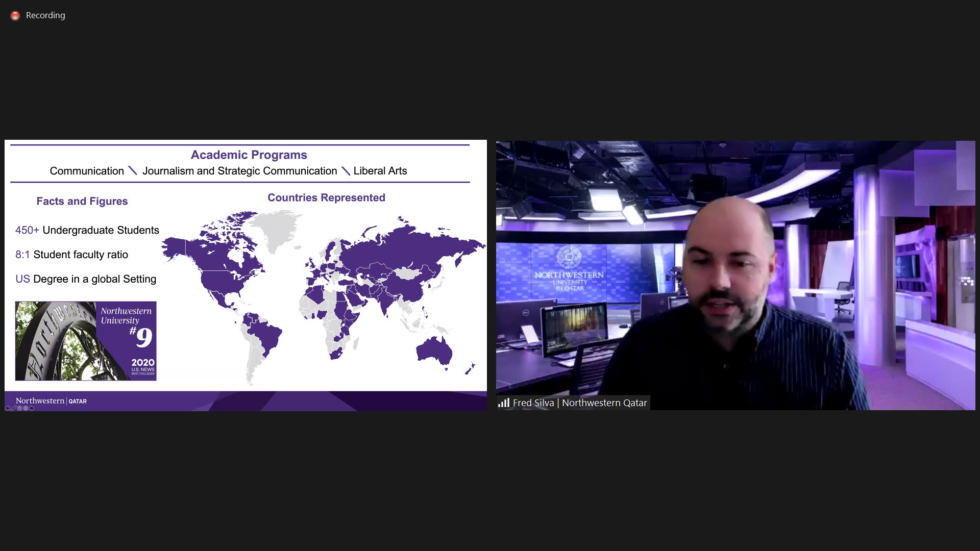
Task: Click the signal strength bars icon
Action: (x=504, y=403)
